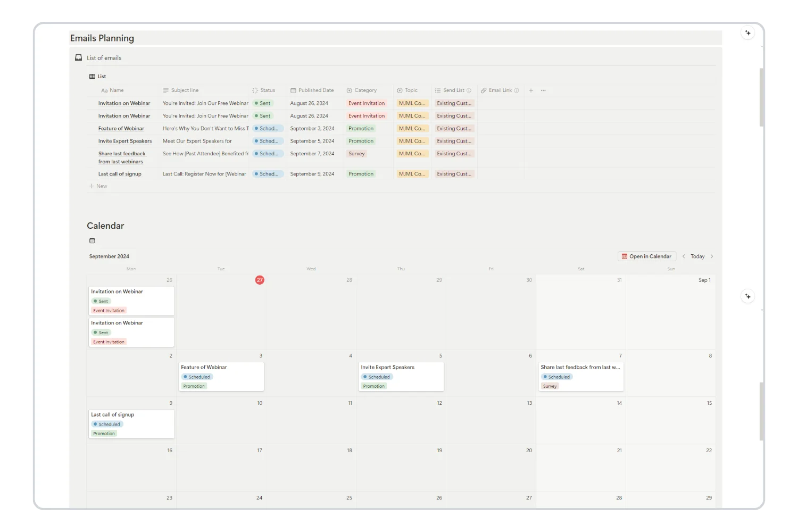Viewport: 798px width, 532px height.
Task: Jump to Today in the calendar
Action: [x=697, y=256]
